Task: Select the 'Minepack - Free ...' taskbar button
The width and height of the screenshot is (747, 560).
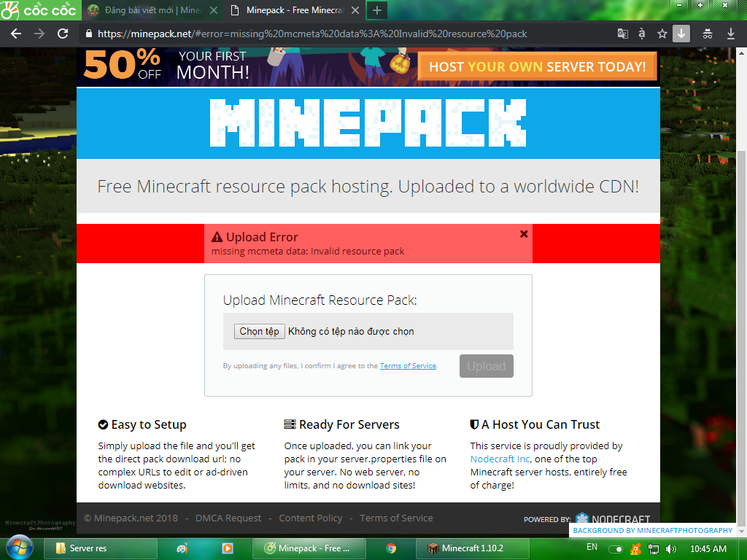Action: [309, 548]
